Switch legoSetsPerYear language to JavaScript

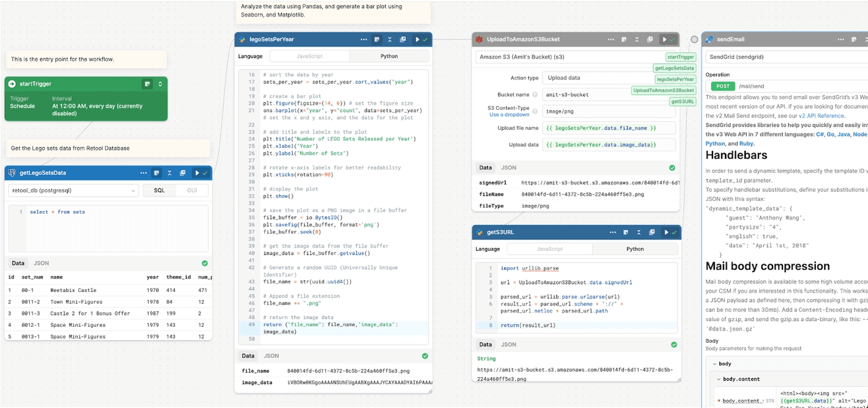click(x=309, y=56)
